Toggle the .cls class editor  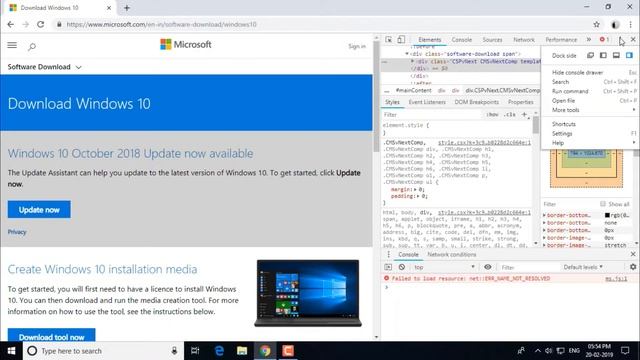pos(510,115)
